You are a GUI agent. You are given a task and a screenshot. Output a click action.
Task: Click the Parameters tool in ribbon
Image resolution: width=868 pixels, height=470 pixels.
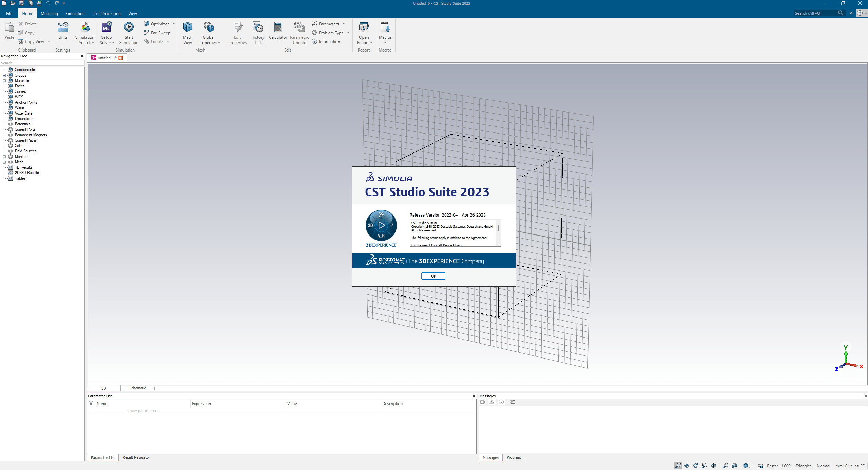coord(325,24)
